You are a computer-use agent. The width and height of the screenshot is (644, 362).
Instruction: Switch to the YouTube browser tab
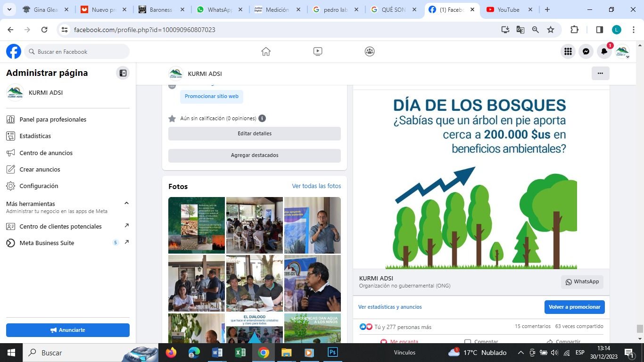[x=508, y=9]
